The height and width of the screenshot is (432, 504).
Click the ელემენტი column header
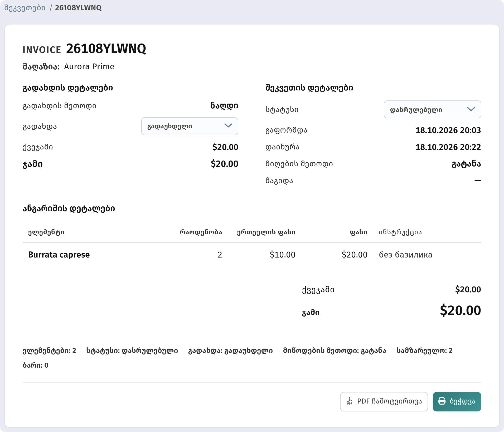46,232
